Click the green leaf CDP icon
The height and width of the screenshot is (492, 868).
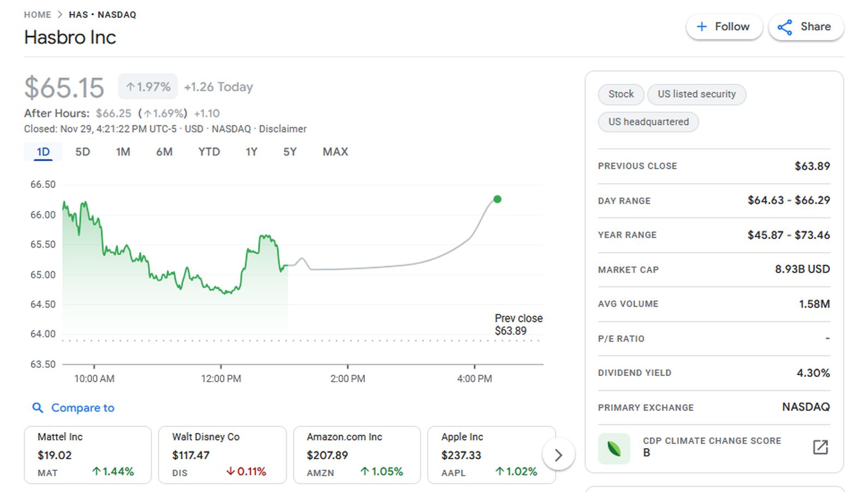tap(614, 449)
